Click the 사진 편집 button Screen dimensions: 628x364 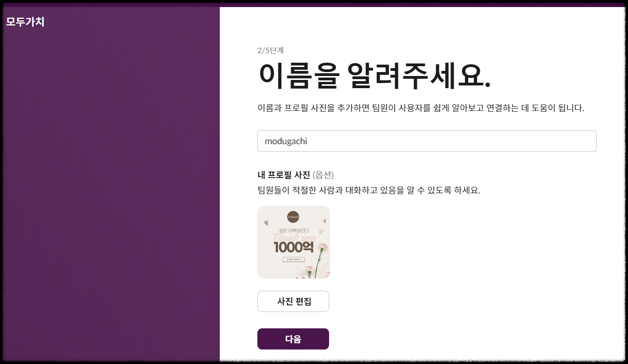[293, 301]
